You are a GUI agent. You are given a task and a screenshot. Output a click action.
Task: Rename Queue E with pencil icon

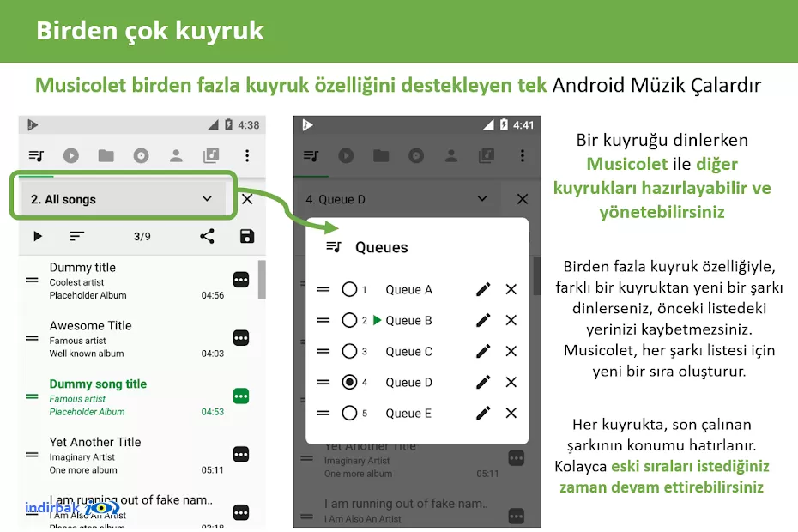tap(483, 413)
